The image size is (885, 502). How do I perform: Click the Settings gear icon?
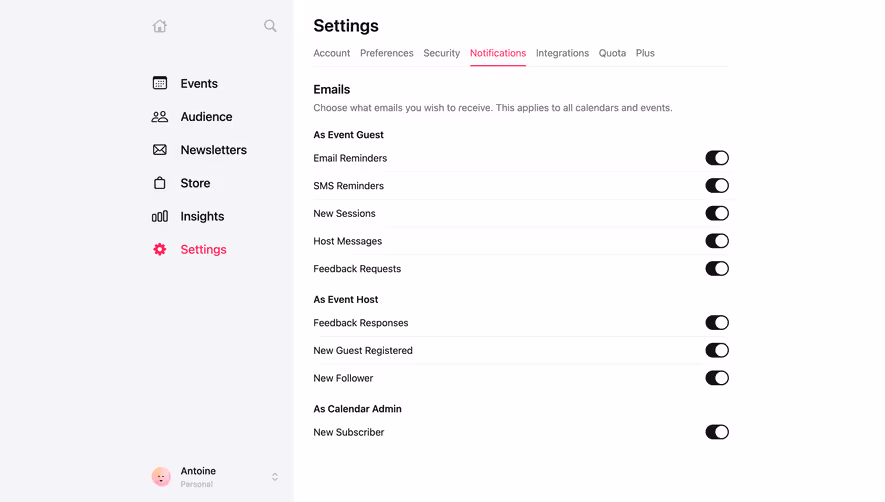point(160,250)
